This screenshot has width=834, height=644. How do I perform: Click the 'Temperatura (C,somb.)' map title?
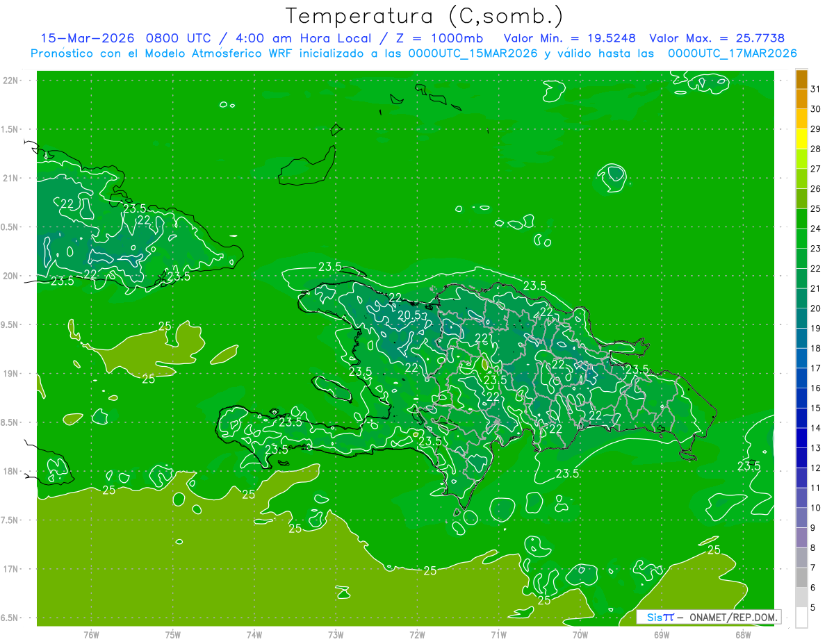(425, 16)
